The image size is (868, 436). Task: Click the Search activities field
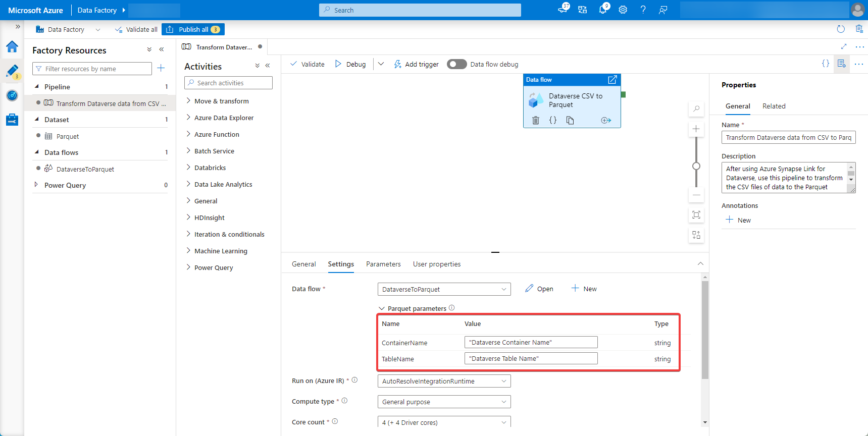(x=228, y=83)
